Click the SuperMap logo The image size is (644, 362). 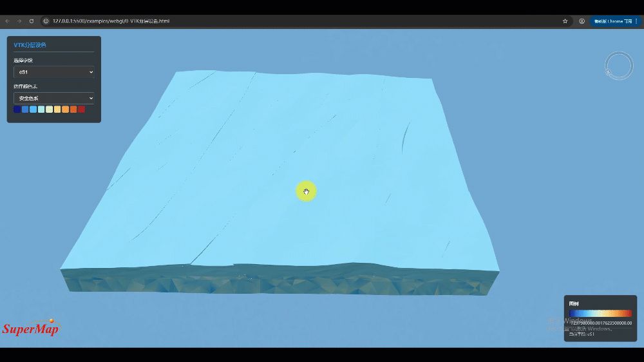point(31,328)
